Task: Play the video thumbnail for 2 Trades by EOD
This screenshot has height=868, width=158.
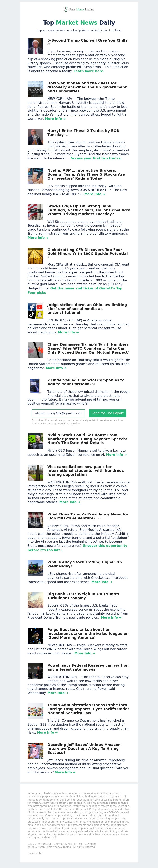Action: pyautogui.click(x=35, y=137)
